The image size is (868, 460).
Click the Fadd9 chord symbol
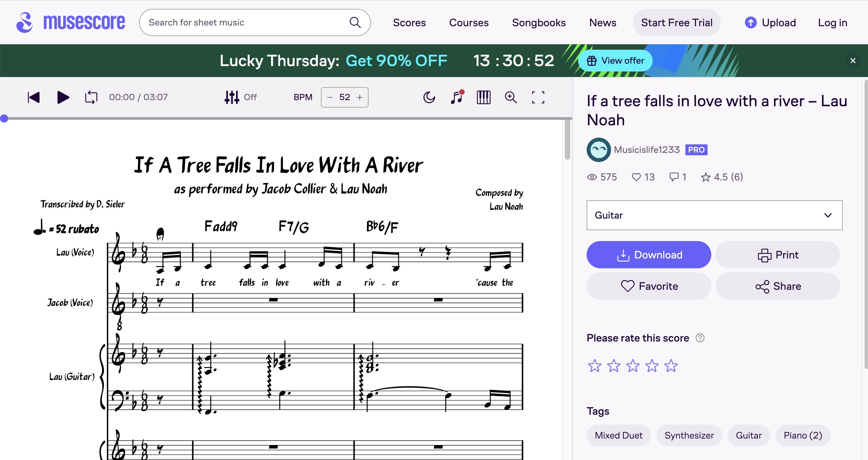coord(220,226)
